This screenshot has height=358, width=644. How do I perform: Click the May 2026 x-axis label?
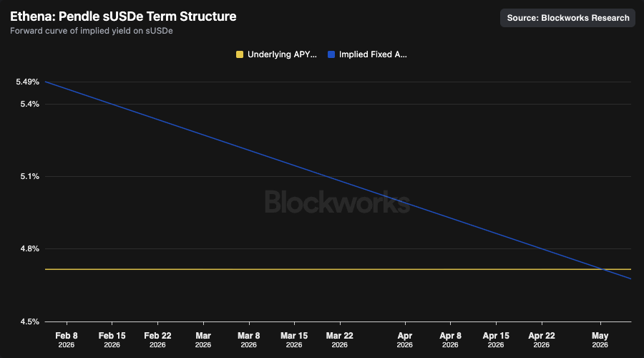[x=600, y=340]
